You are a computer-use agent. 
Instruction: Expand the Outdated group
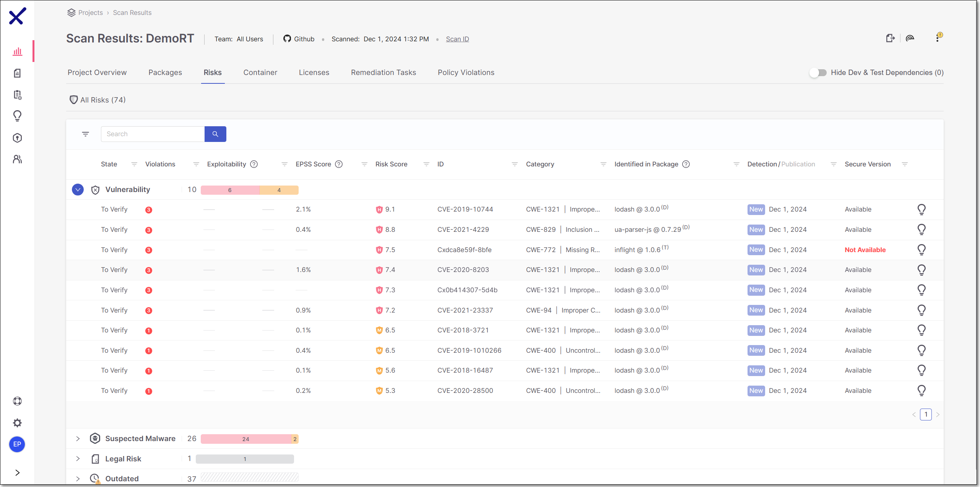pos(78,479)
